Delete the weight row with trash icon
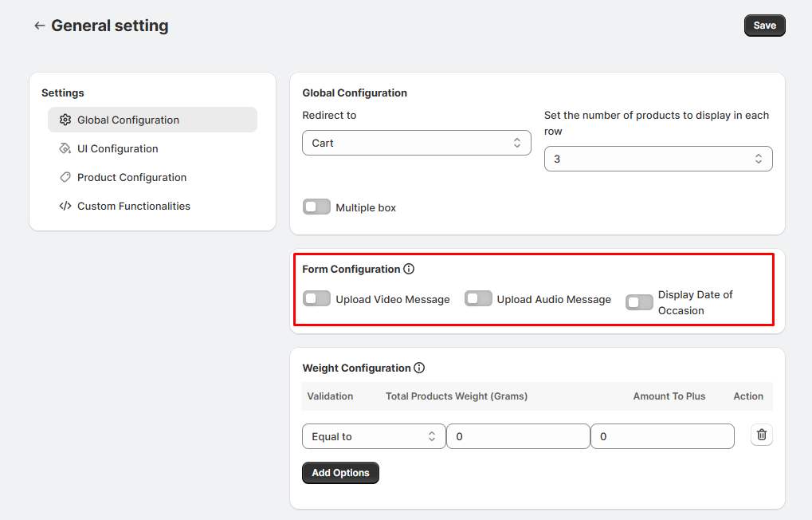Screen dimensions: 812x520 761,435
